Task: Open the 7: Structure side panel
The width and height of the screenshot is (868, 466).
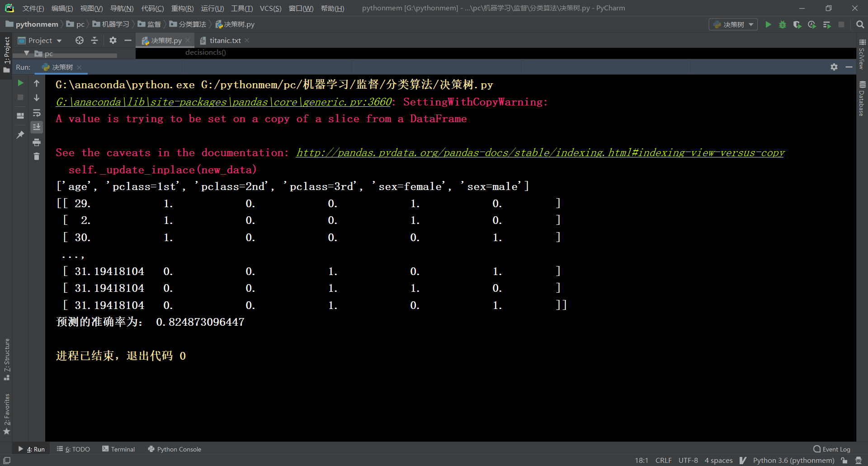Action: point(6,359)
